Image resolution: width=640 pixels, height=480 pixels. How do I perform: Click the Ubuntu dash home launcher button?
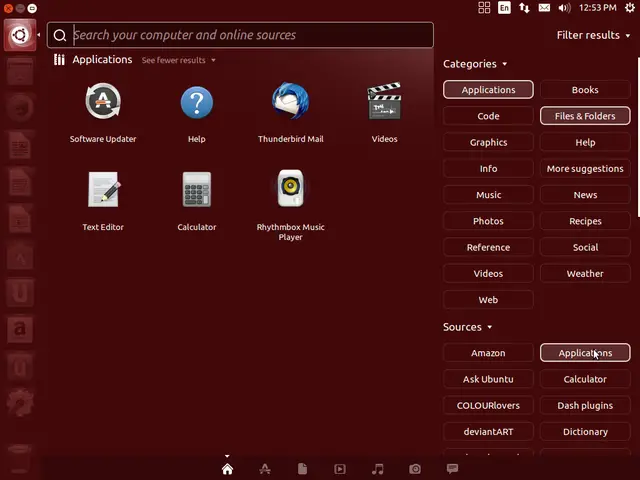tap(20, 35)
